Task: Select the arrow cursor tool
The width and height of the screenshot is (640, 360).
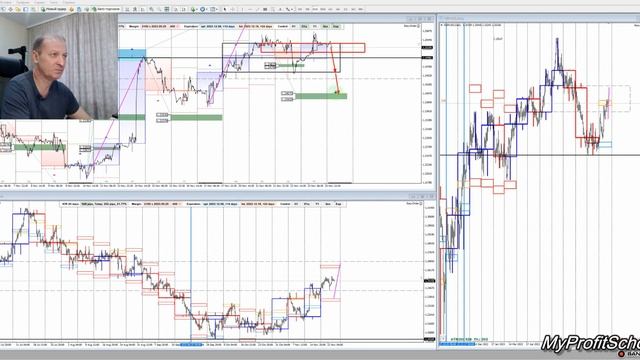Action: [224, 9]
